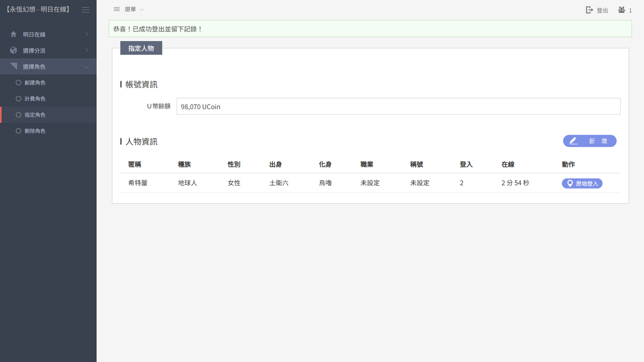
Task: Click the login count 2 cell
Action: tap(462, 183)
